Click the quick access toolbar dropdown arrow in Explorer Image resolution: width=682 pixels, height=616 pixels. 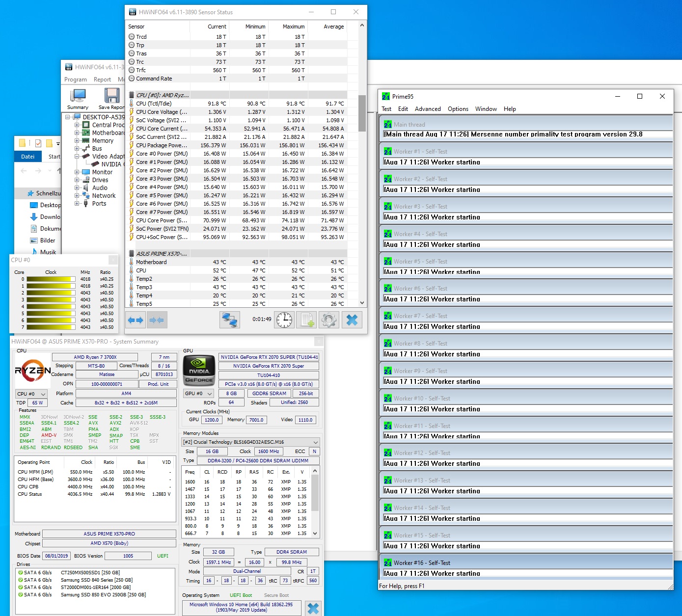tap(58, 144)
